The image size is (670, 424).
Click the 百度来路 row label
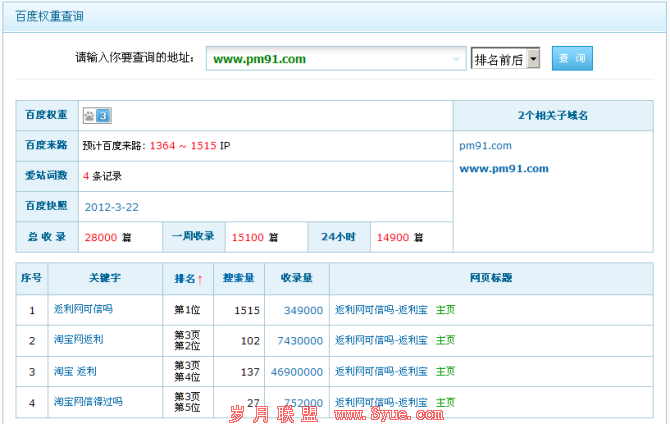[47, 145]
